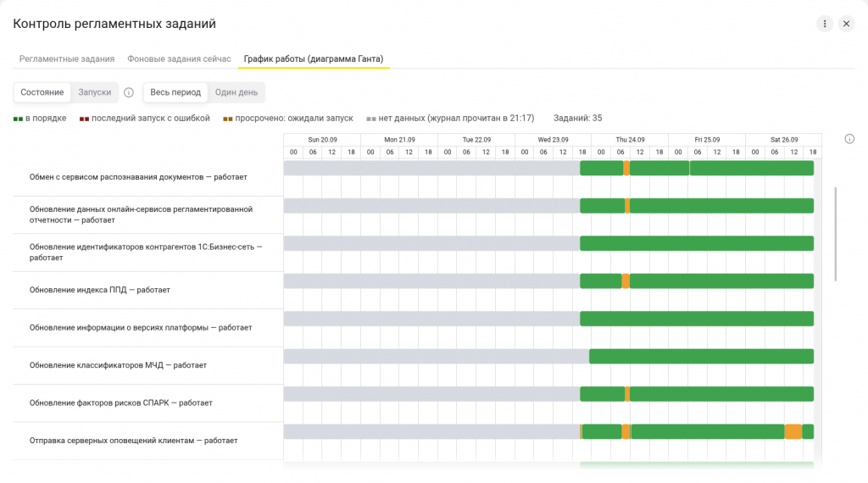Open the Регламентные задания tab

point(67,58)
